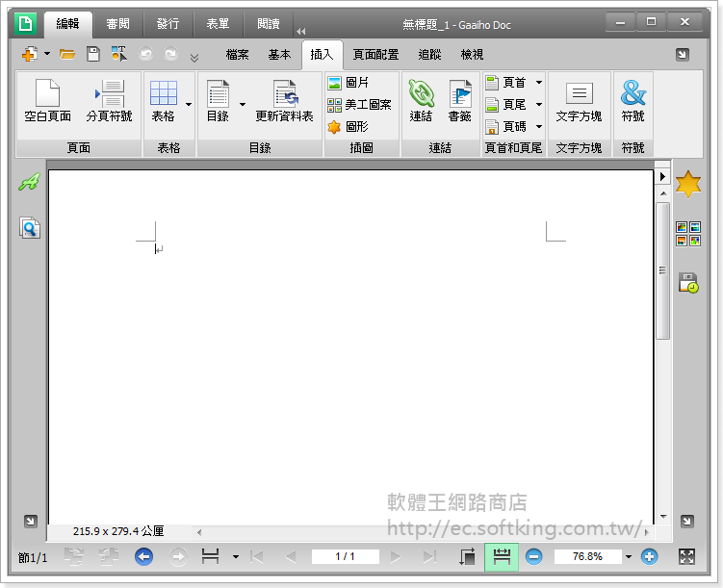Open the zoom percentage dropdown
Image resolution: width=723 pixels, height=588 pixels.
coord(629,556)
